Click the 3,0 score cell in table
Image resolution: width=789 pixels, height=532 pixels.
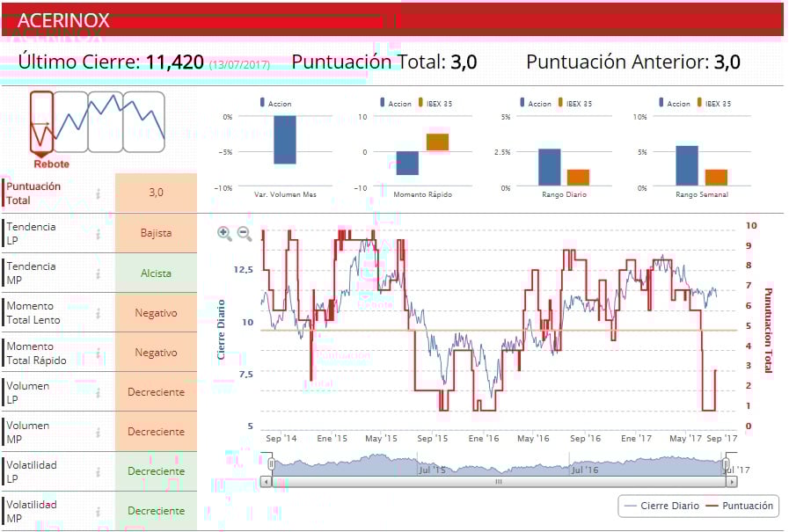coord(156,193)
